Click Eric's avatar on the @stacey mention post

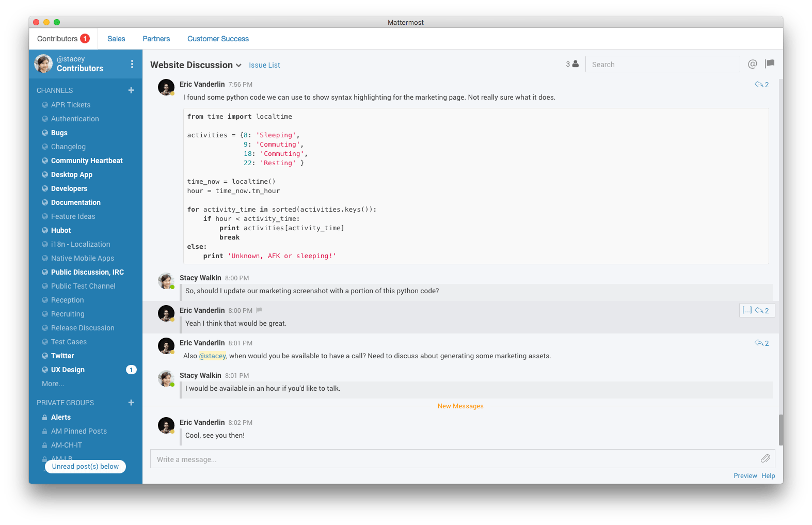(166, 346)
